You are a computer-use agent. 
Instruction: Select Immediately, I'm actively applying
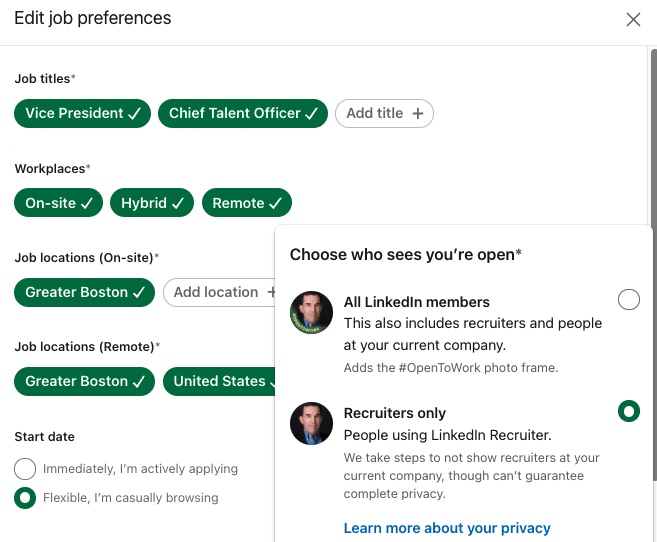(x=25, y=469)
